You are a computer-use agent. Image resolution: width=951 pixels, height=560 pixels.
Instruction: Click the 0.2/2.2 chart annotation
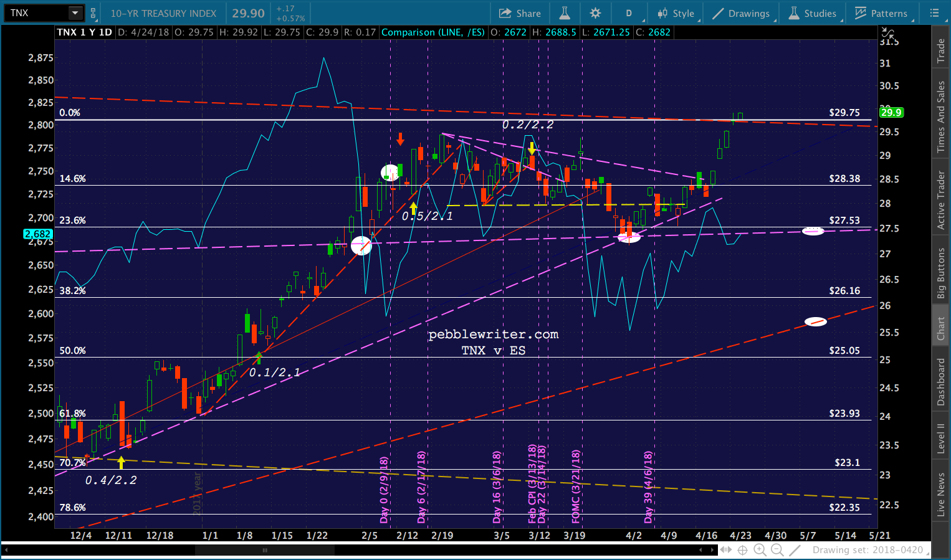[x=528, y=125]
